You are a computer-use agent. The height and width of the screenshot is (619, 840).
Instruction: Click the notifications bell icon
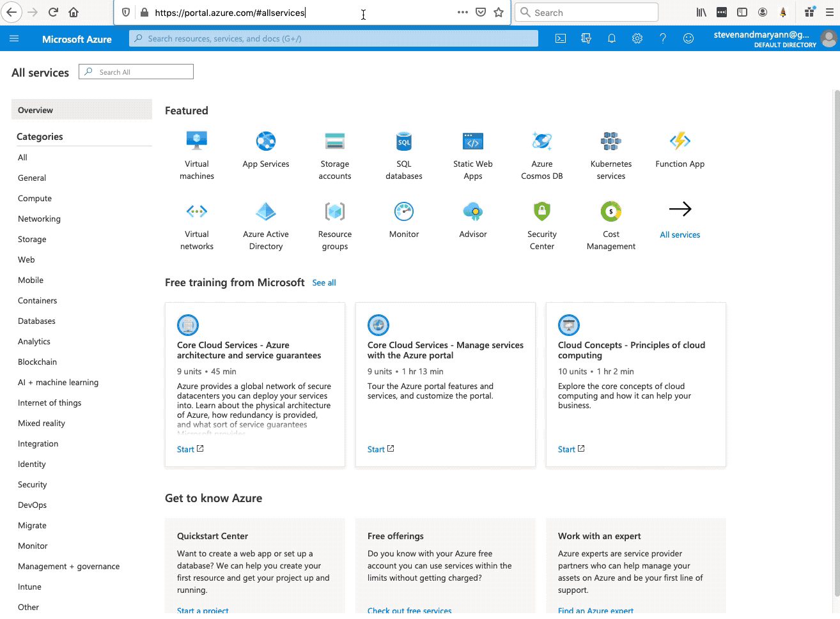click(x=612, y=38)
